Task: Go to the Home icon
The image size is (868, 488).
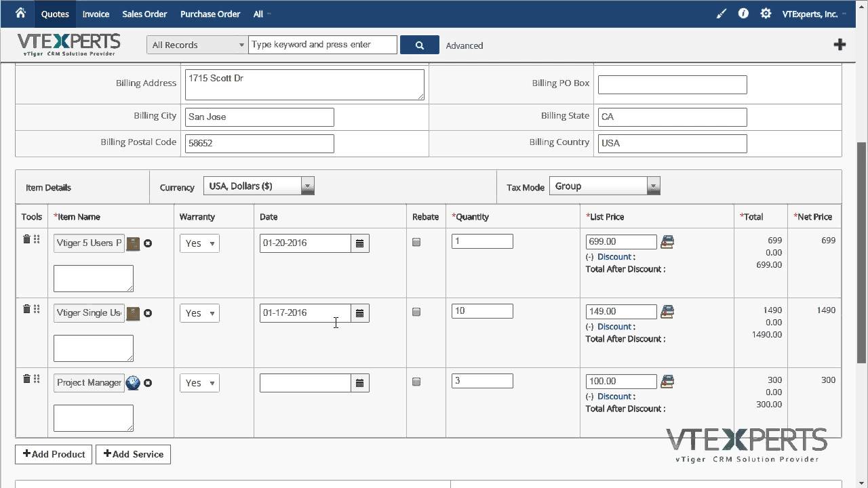Action: 20,13
